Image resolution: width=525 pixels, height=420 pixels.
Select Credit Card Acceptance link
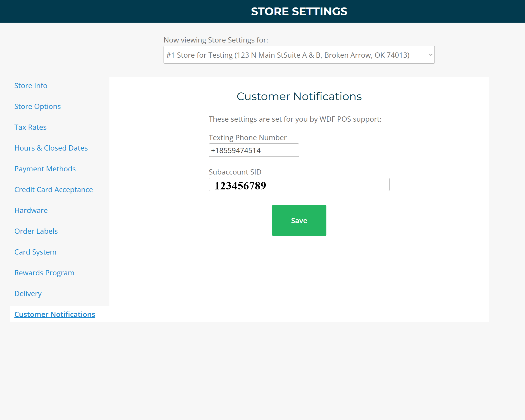coord(54,189)
